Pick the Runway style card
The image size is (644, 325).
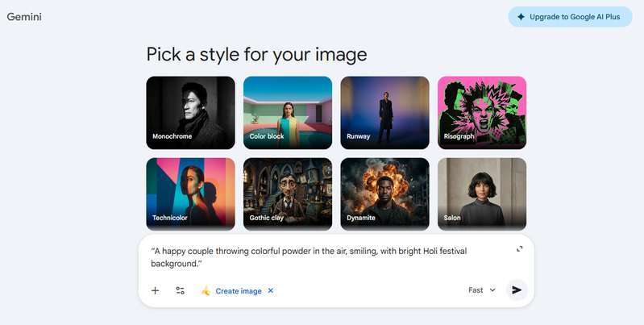(x=384, y=112)
